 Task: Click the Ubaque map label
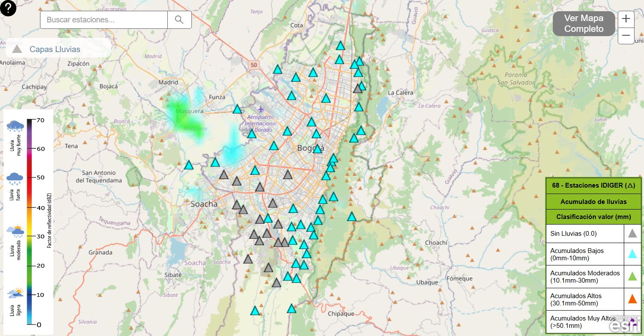[427, 282]
